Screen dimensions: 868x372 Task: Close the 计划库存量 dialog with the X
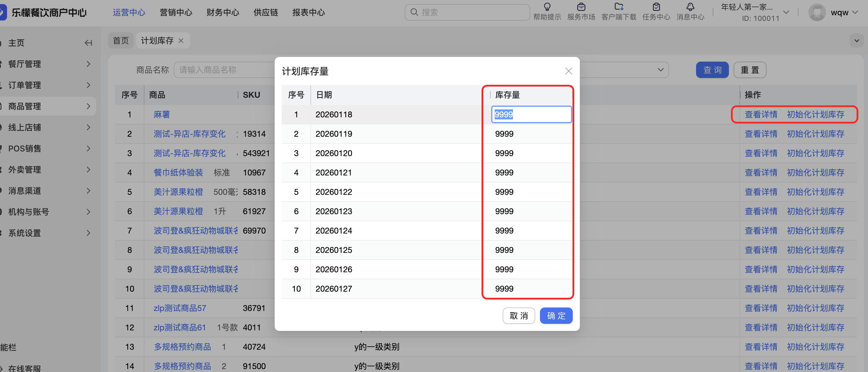tap(568, 71)
